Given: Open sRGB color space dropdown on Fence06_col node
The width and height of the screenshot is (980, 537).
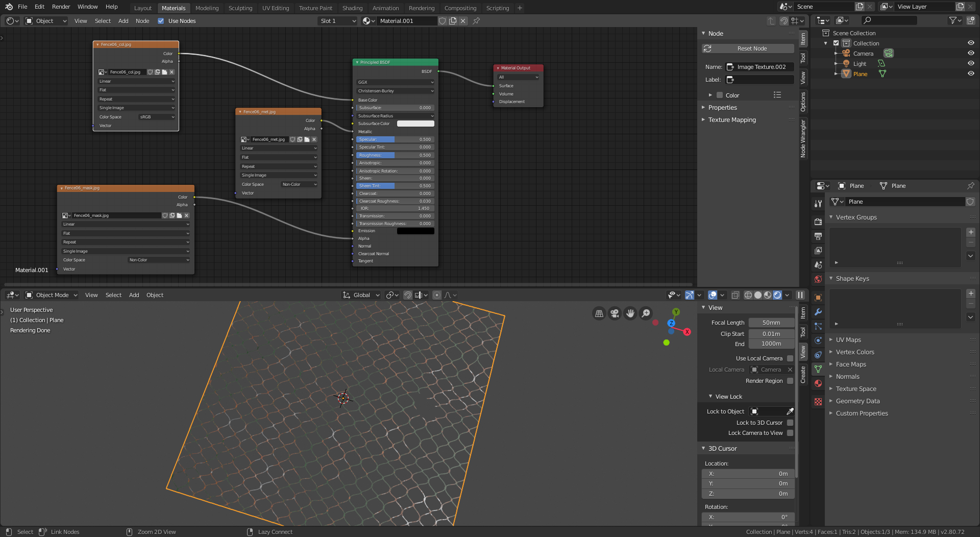Looking at the screenshot, I should (x=157, y=117).
